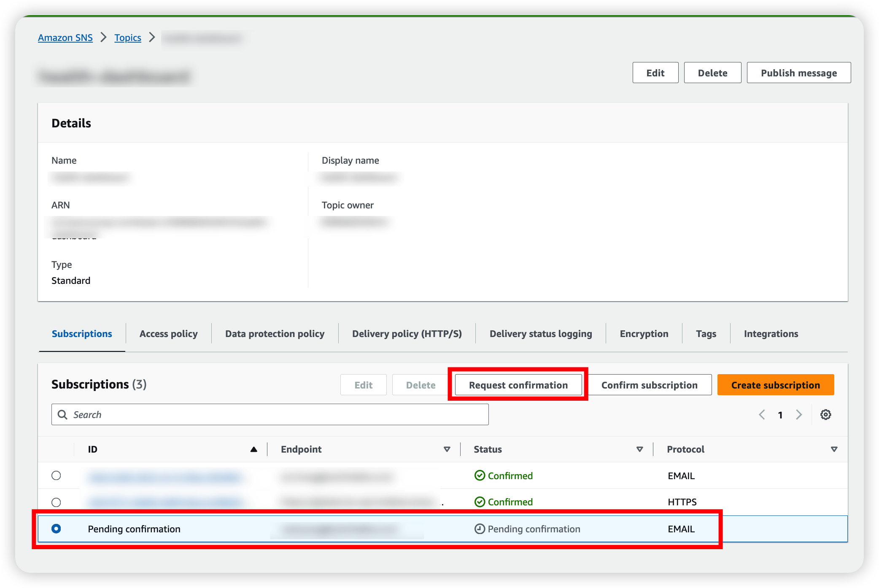
Task: Click the Amazon SNS breadcrumb link
Action: click(65, 38)
